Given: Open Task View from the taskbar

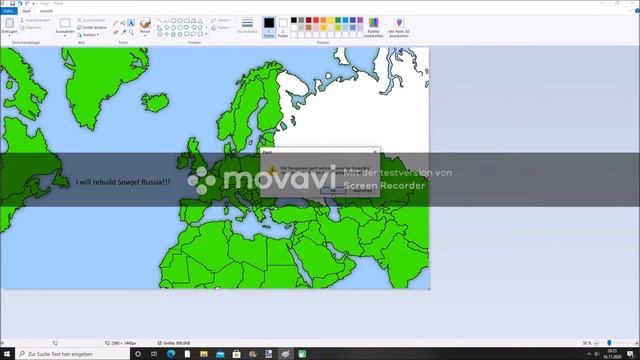Looking at the screenshot, I should pos(154,354).
